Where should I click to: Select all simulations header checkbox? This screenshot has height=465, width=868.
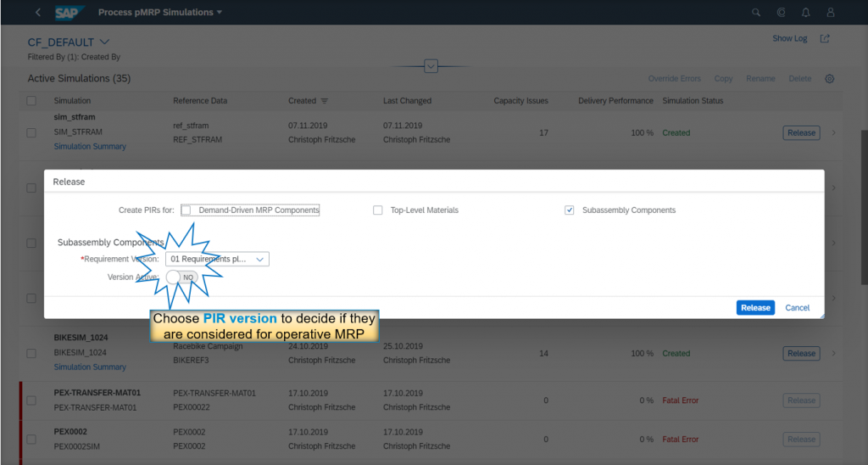click(31, 101)
